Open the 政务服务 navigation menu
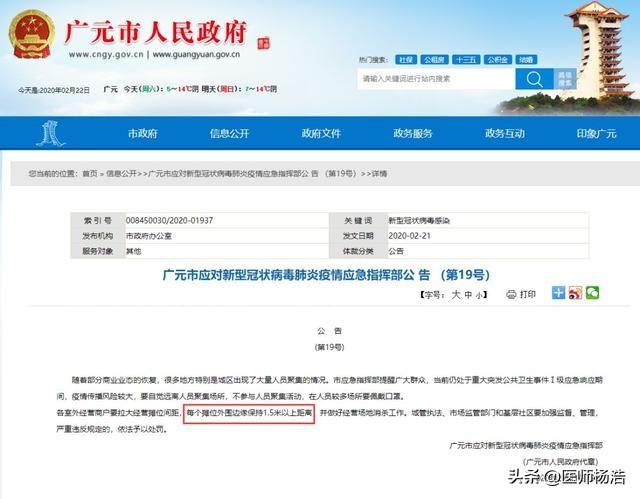Viewport: 640px width, 499px height. coord(413,134)
